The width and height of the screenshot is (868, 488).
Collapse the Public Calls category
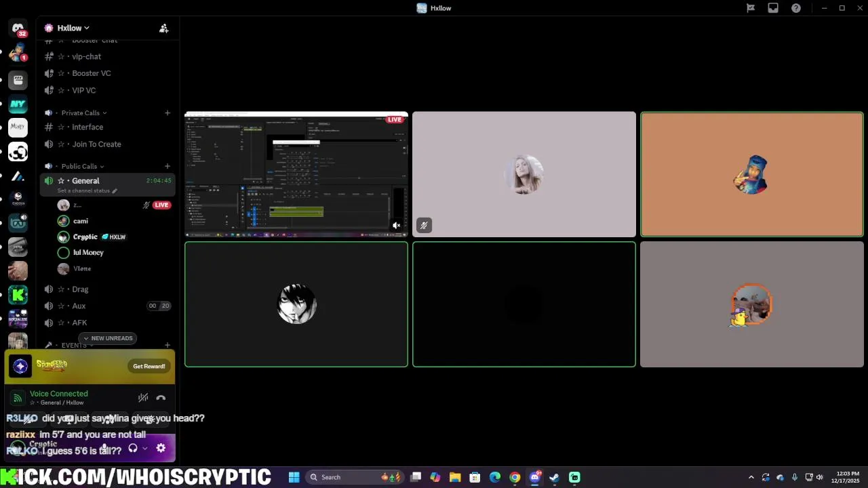point(83,167)
